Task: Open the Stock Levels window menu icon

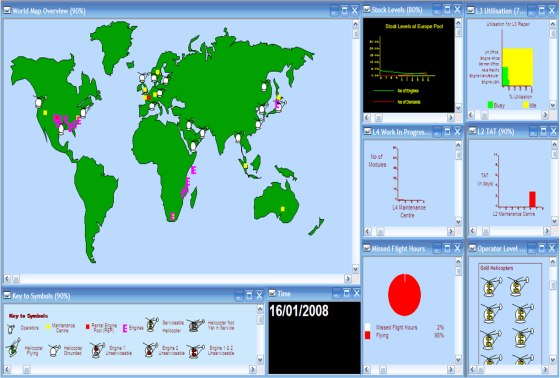Action: click(x=367, y=10)
